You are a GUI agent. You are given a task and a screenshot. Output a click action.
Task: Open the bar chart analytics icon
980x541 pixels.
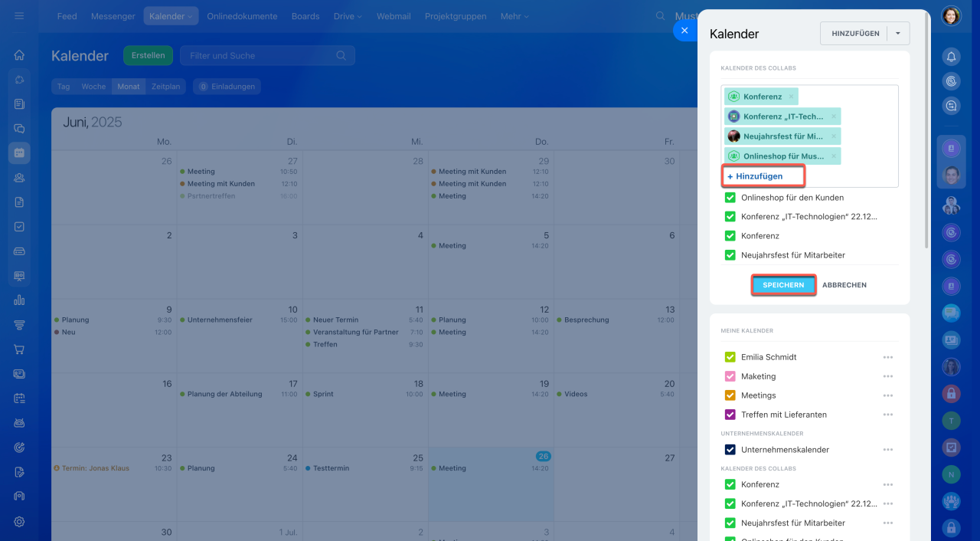pyautogui.click(x=19, y=300)
